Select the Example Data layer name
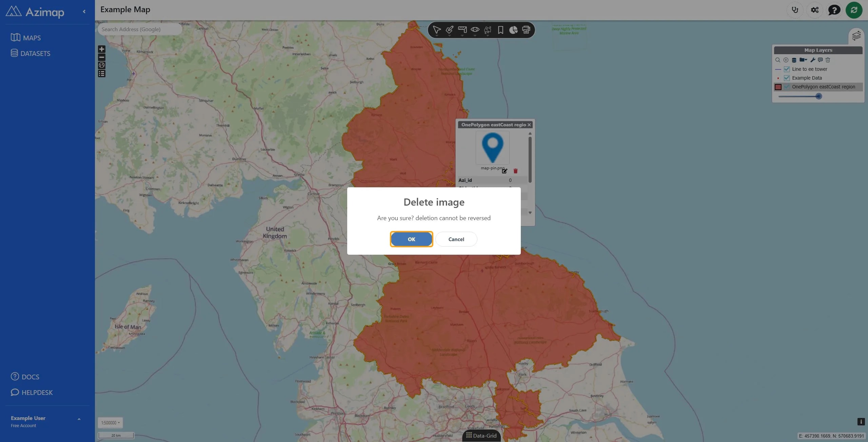868x442 pixels. click(x=807, y=78)
